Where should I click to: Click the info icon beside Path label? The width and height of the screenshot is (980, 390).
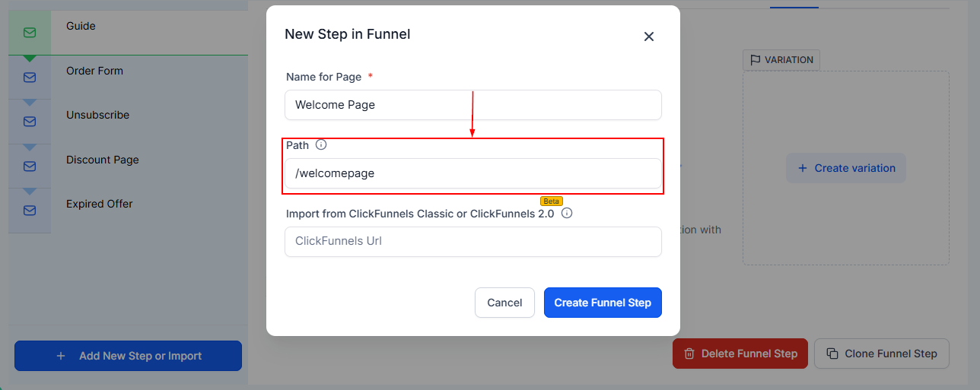pyautogui.click(x=321, y=144)
